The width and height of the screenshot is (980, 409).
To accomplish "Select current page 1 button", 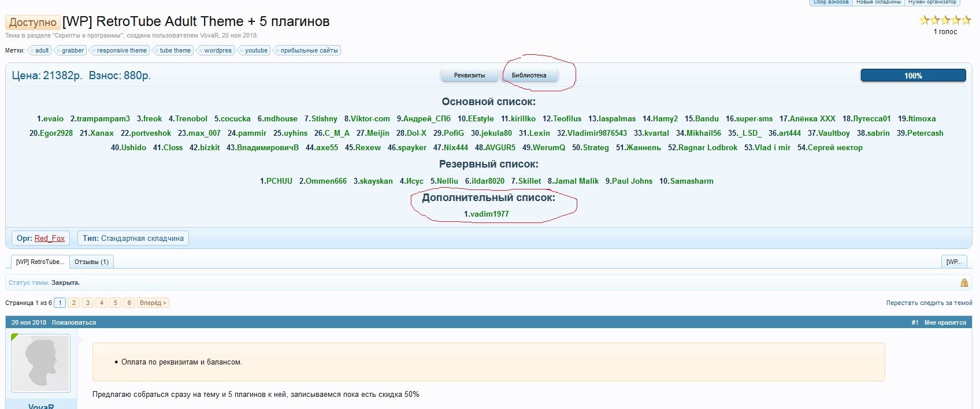I will 60,303.
